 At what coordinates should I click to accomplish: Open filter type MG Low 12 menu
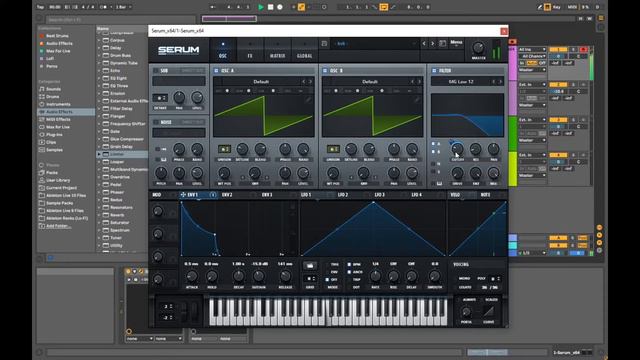[461, 82]
